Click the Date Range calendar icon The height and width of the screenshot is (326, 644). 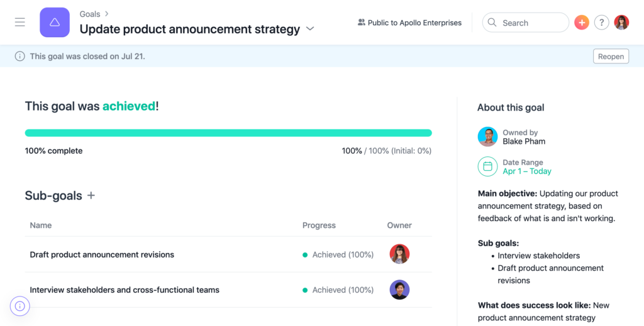point(487,166)
